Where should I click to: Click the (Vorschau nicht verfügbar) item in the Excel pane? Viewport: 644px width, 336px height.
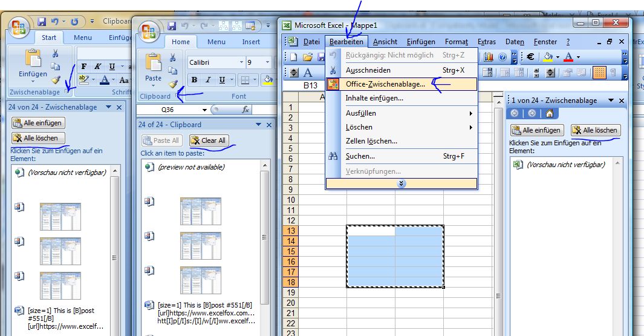(566, 165)
